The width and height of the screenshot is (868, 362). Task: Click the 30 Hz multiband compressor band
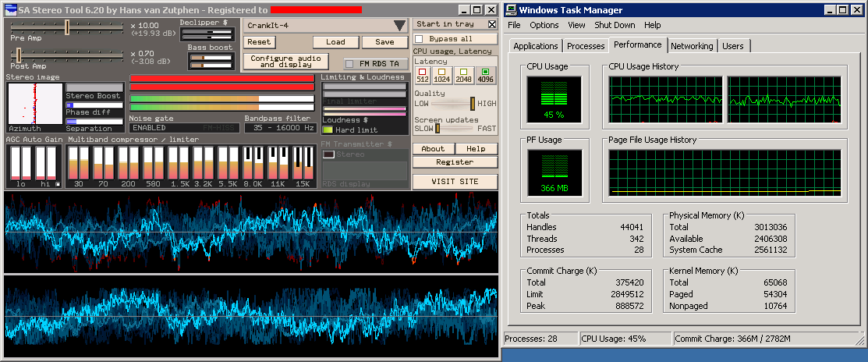pyautogui.click(x=79, y=163)
